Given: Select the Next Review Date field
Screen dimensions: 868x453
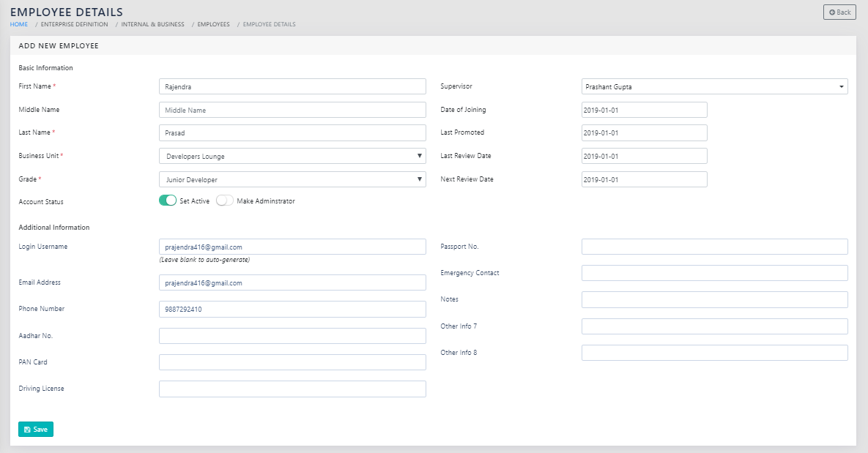Looking at the screenshot, I should point(644,179).
